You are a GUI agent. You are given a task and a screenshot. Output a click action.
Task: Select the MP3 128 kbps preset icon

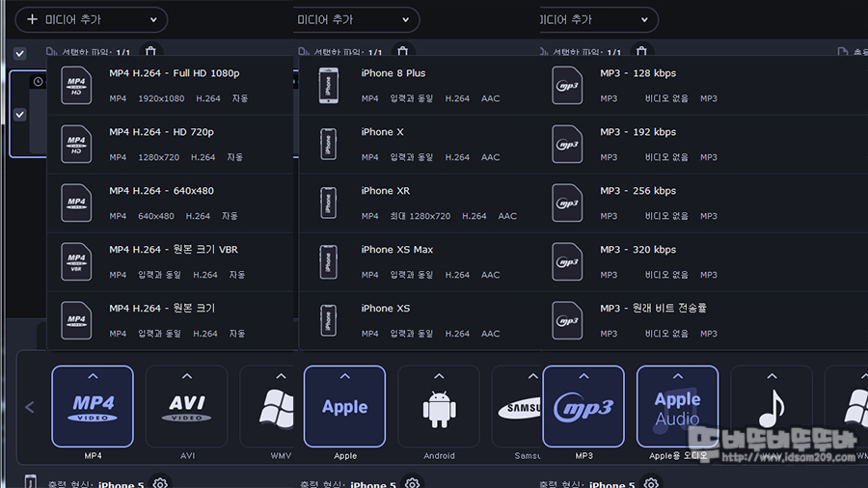pyautogui.click(x=567, y=85)
